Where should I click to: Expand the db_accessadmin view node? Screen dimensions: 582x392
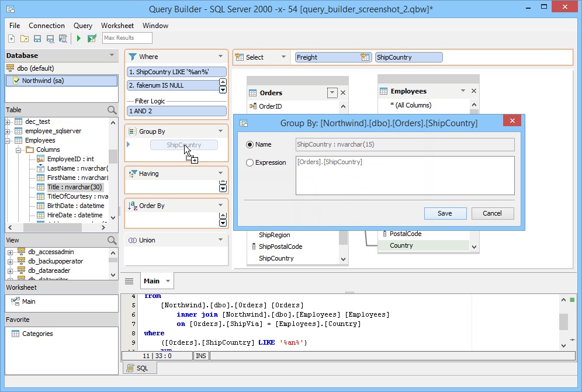10,252
